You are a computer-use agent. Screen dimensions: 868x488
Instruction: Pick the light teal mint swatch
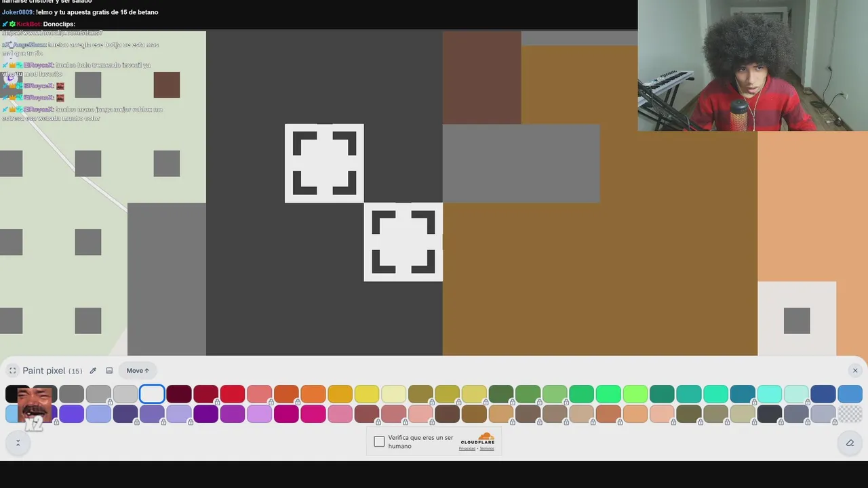click(x=715, y=394)
